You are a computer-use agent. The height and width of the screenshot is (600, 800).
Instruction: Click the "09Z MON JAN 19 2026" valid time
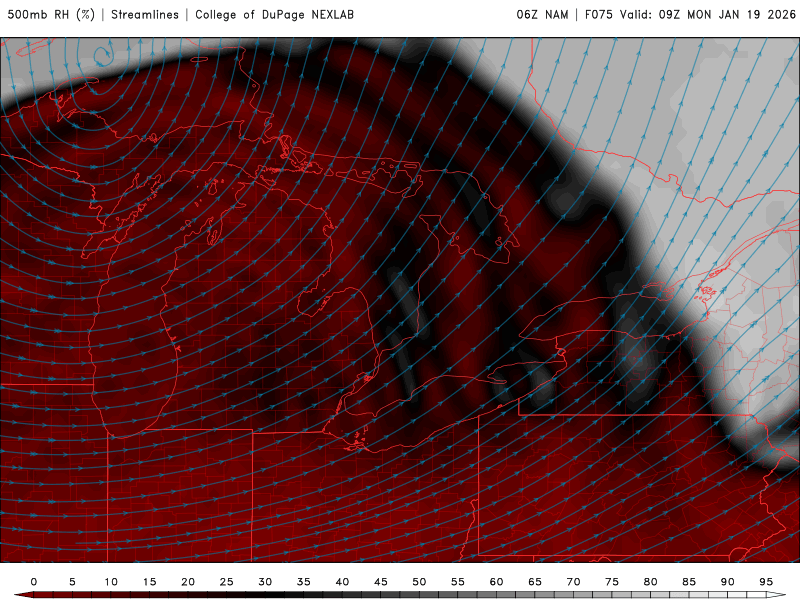727,15
